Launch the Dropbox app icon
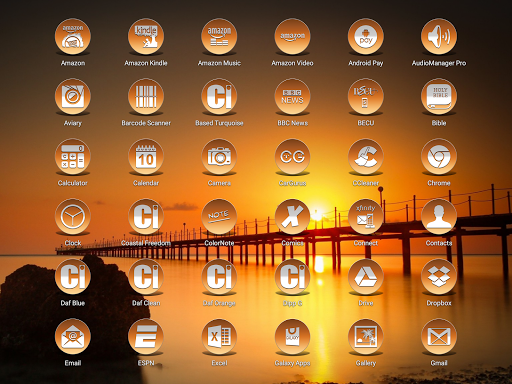 tap(439, 277)
